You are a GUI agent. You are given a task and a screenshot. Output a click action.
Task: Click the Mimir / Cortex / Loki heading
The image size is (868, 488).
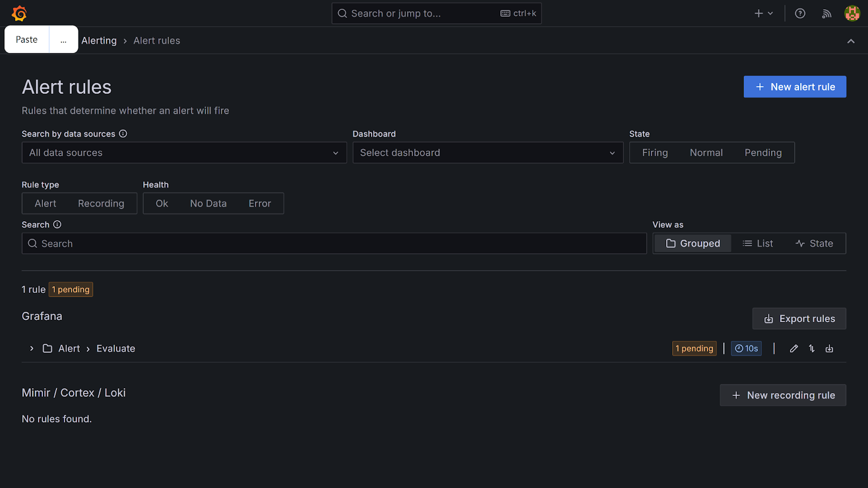click(74, 393)
